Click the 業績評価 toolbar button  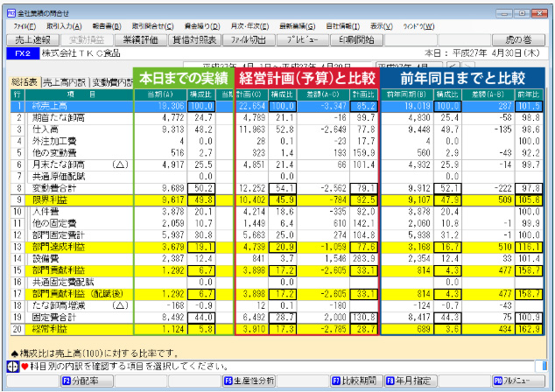[x=141, y=40]
